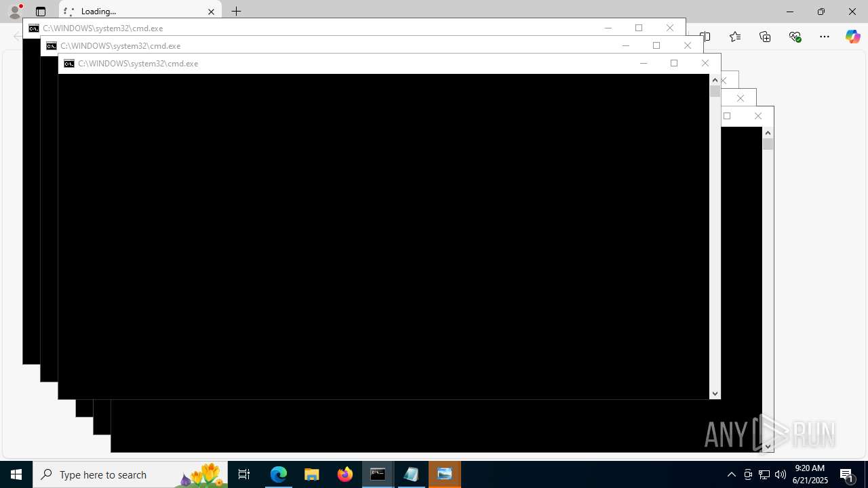
Task: Open Microsoft Edge from the taskbar
Action: point(279,474)
